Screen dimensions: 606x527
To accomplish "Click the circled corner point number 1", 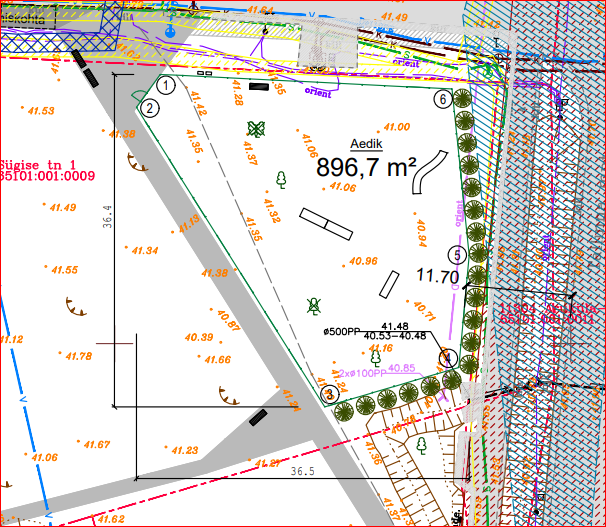I will [167, 86].
